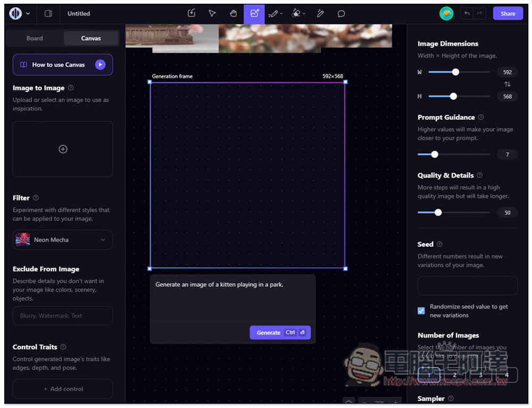Open the sketch tool options chevron
Screen dimensions: 532x408
[281, 14]
